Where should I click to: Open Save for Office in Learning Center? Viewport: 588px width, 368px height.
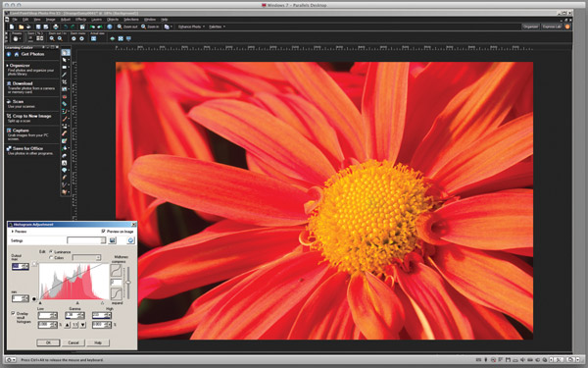(x=27, y=148)
